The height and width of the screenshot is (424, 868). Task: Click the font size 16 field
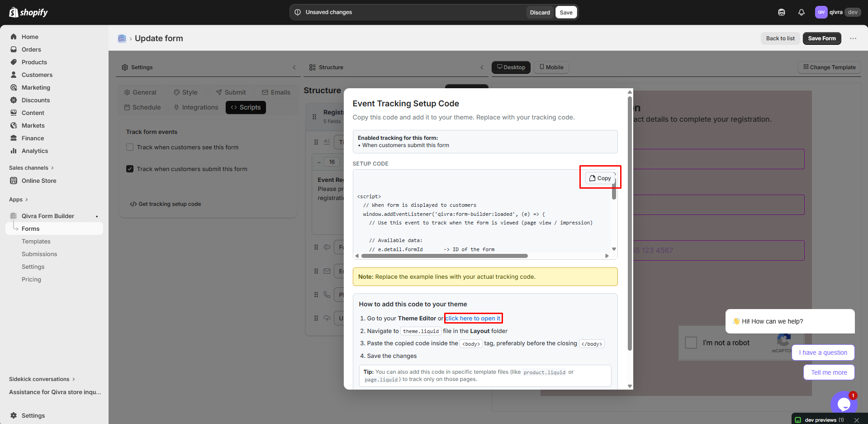[332, 162]
